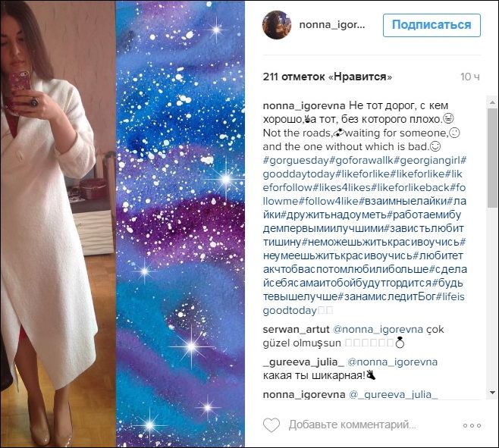The height and width of the screenshot is (448, 499).
Task: Open the #georgiangirl hashtag
Action: pyautogui.click(x=427, y=161)
